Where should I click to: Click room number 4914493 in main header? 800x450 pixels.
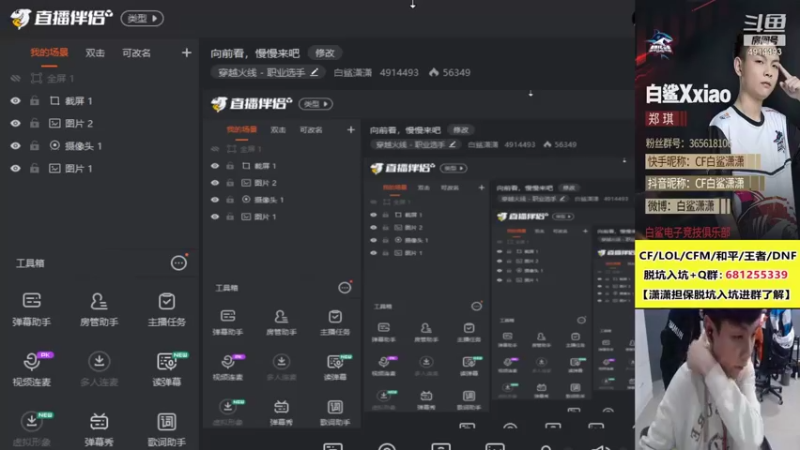coord(399,72)
